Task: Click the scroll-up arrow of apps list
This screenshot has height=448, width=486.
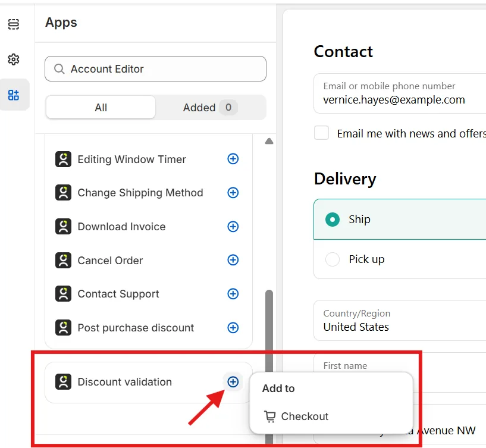Action: click(269, 142)
